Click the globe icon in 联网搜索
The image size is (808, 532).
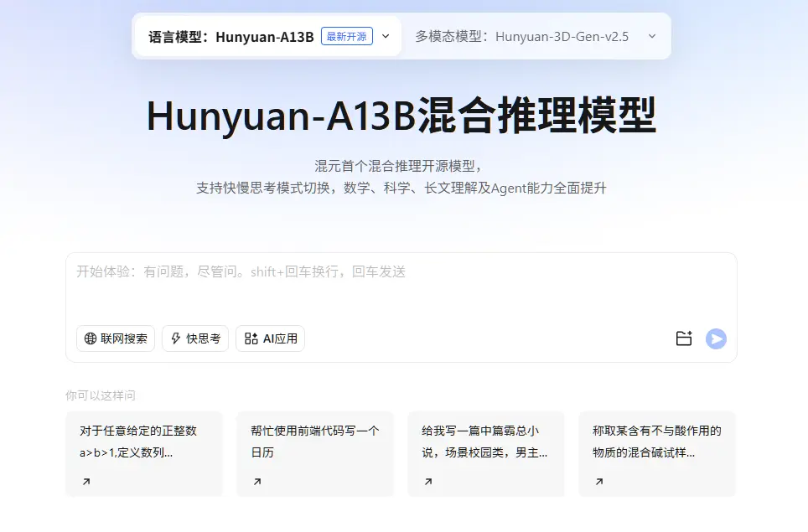91,338
